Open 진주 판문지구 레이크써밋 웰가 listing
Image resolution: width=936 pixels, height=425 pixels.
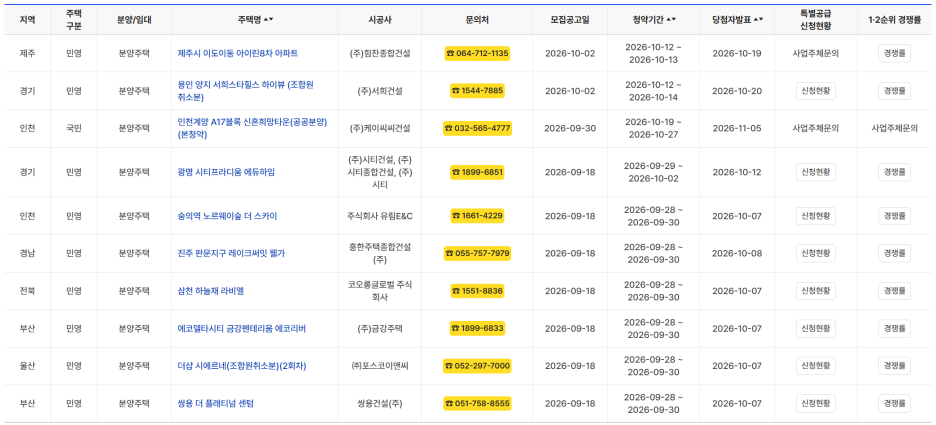(231, 253)
